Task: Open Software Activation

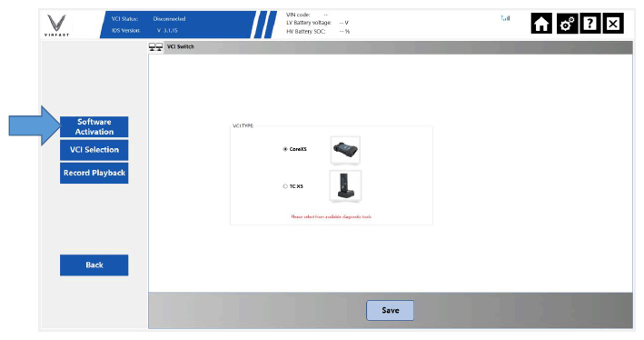Action: pyautogui.click(x=94, y=126)
